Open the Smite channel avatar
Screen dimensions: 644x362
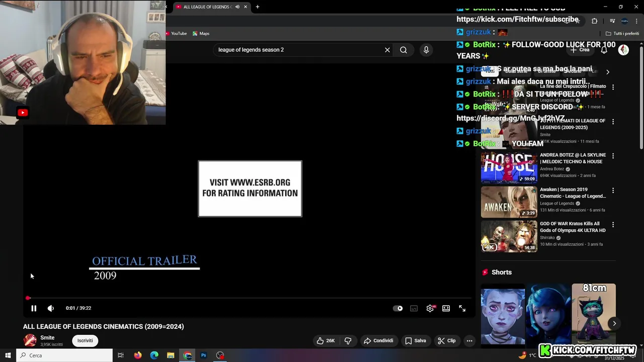coord(30,340)
